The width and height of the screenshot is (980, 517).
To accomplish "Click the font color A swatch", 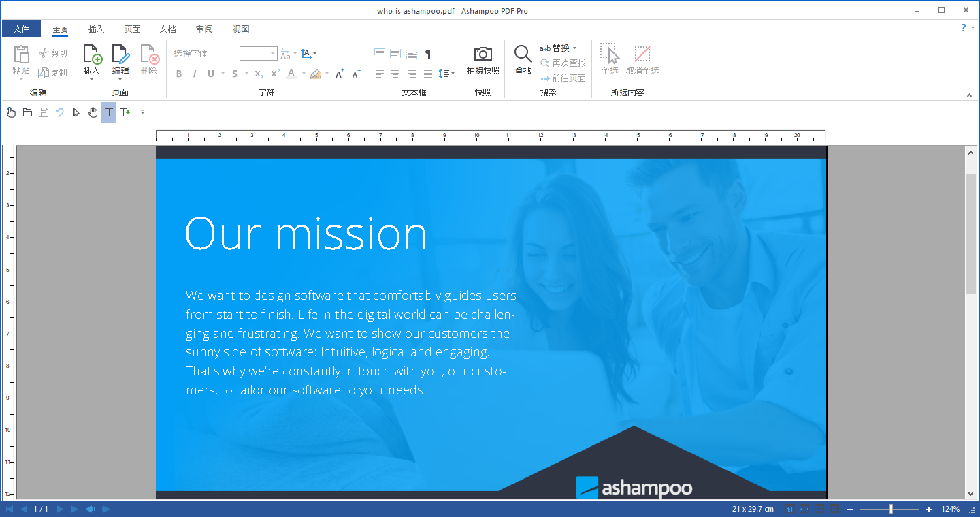I will coord(291,74).
